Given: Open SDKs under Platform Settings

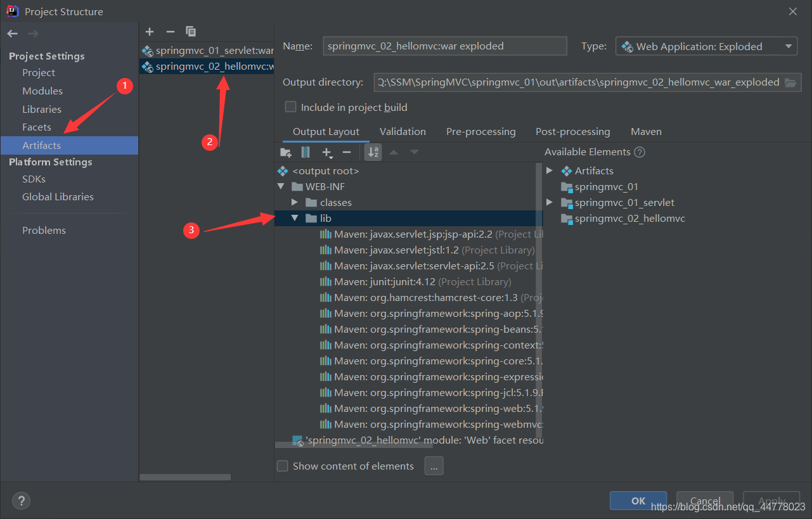Looking at the screenshot, I should point(34,179).
